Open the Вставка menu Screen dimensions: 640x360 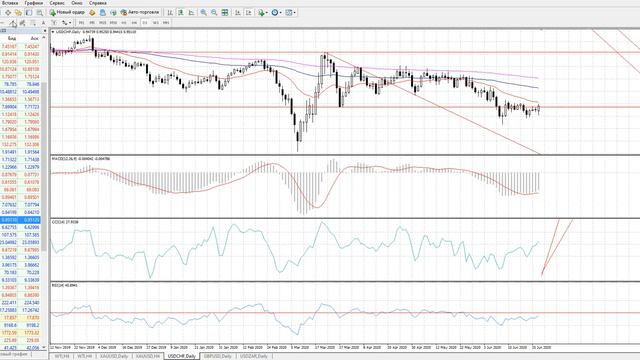click(x=10, y=3)
